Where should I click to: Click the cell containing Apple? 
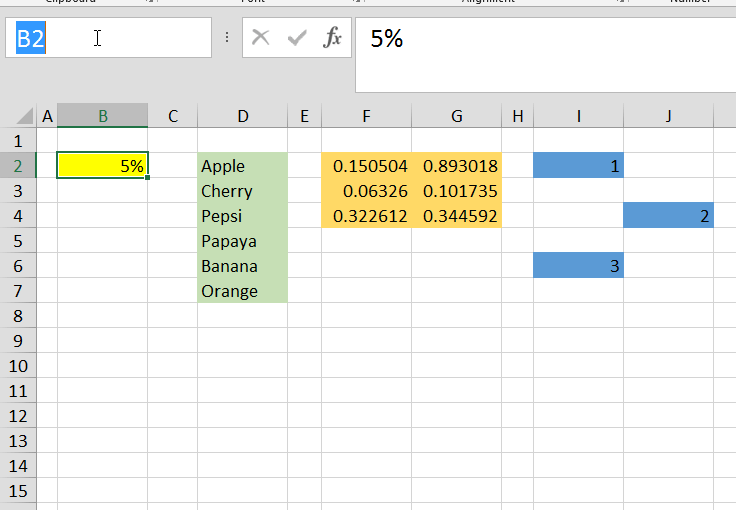click(x=242, y=166)
